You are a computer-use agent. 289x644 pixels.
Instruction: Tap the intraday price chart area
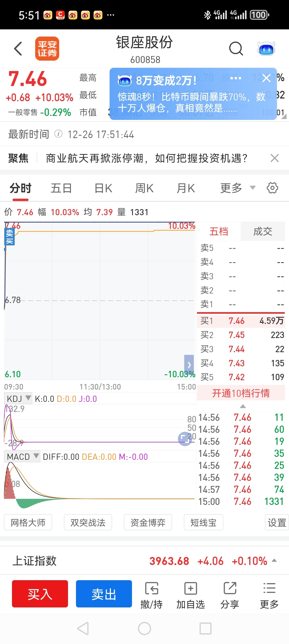pos(100,301)
